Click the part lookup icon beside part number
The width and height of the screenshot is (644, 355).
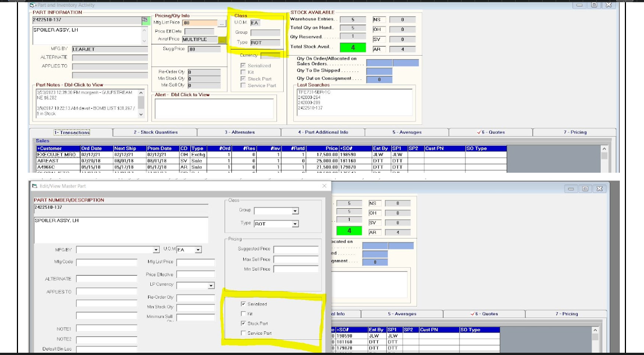pyautogui.click(x=145, y=20)
